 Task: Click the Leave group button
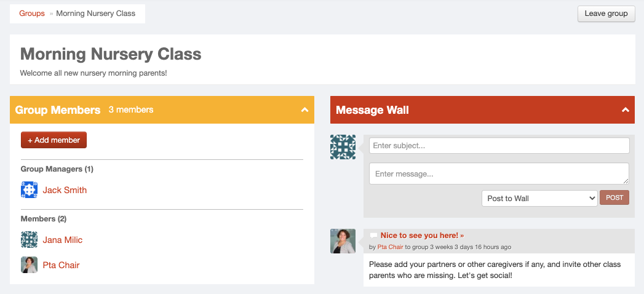[606, 14]
